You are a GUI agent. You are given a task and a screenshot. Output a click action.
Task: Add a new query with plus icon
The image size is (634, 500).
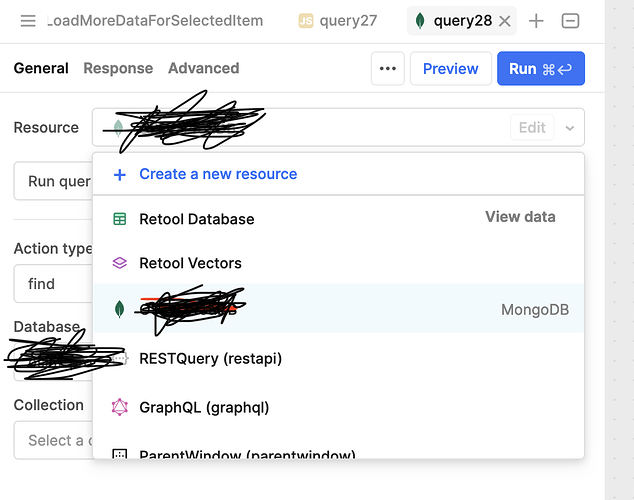click(536, 21)
